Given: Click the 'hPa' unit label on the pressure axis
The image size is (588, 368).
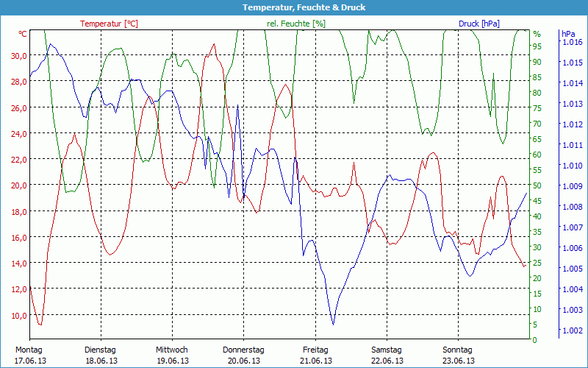Looking at the screenshot, I should (567, 34).
